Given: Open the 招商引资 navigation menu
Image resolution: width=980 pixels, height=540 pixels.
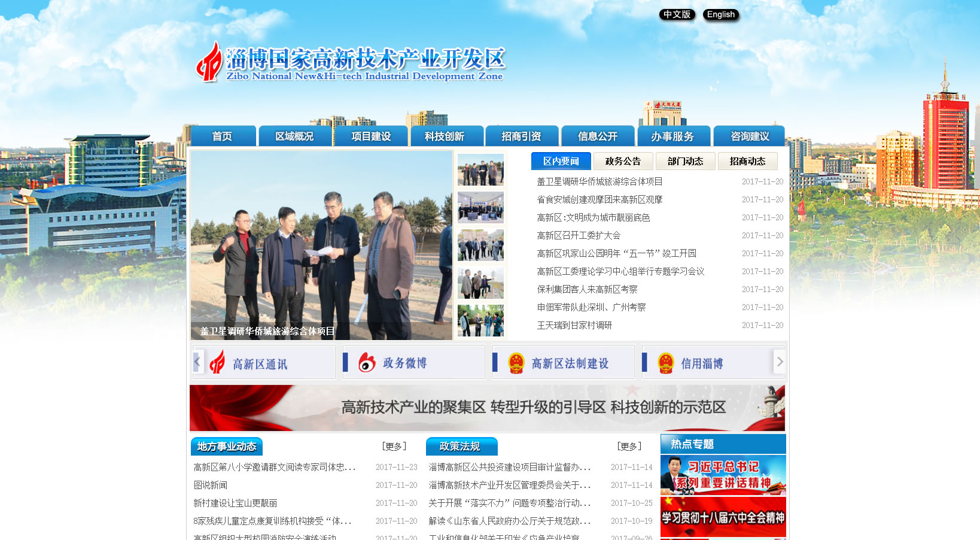Looking at the screenshot, I should click(x=521, y=136).
